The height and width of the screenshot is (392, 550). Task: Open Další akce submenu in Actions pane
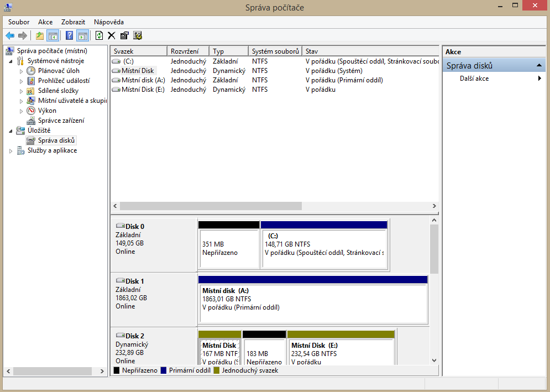[474, 79]
